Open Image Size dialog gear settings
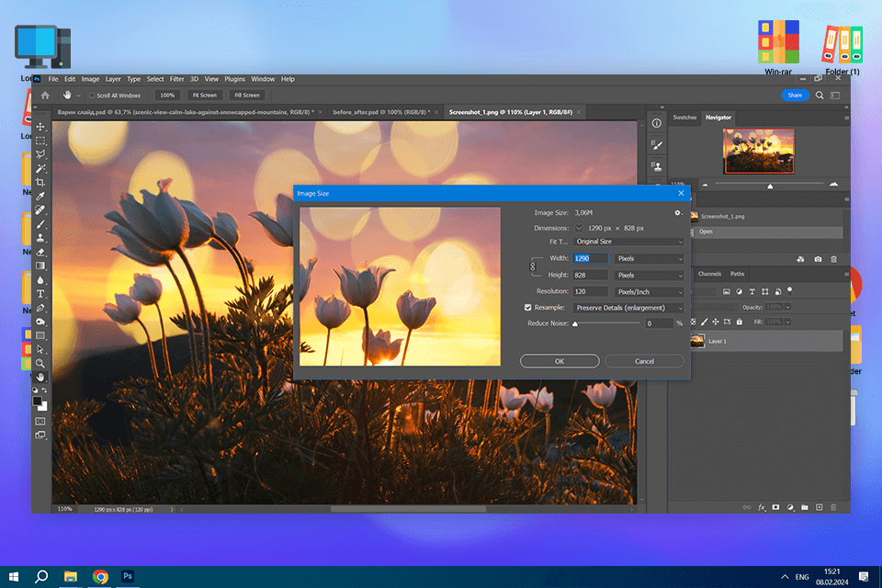This screenshot has height=588, width=882. [x=678, y=213]
